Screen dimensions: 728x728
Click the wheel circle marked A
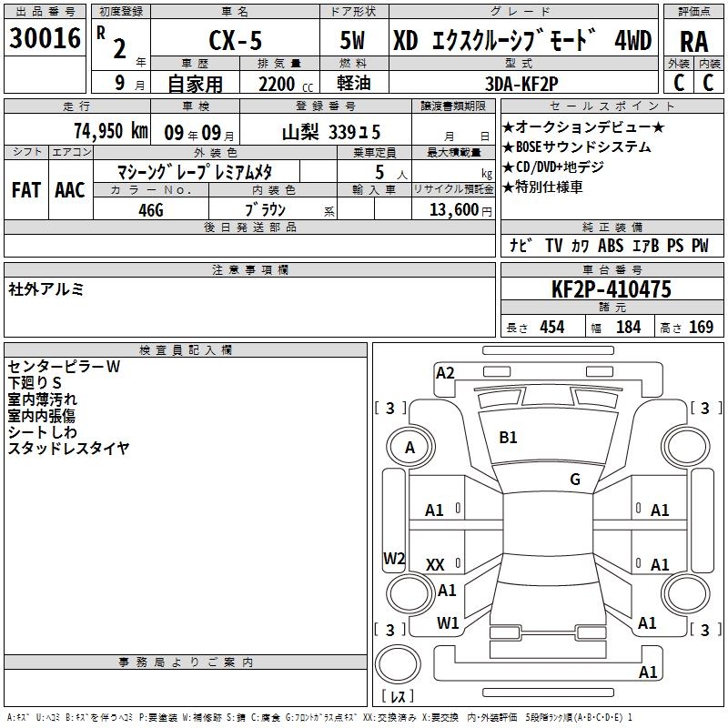click(410, 448)
